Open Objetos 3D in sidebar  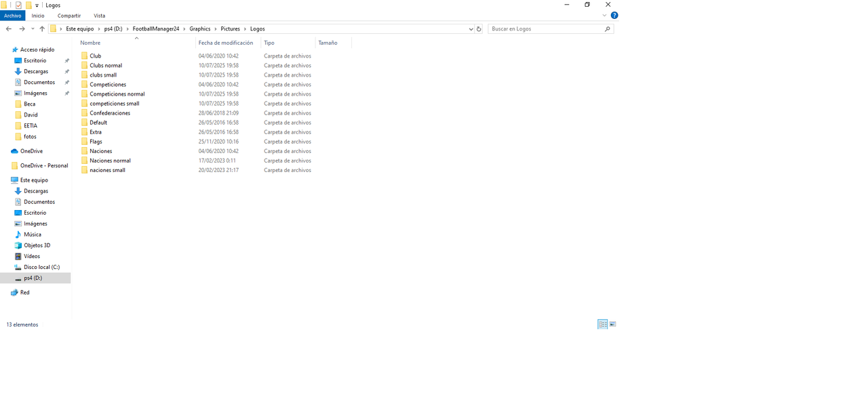tap(37, 245)
